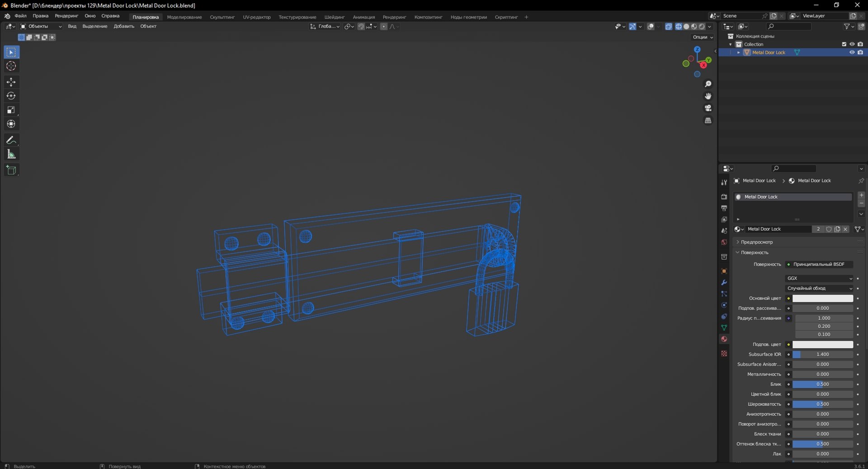Viewport: 868px width, 469px height.
Task: Open the Help menu
Action: (x=110, y=16)
